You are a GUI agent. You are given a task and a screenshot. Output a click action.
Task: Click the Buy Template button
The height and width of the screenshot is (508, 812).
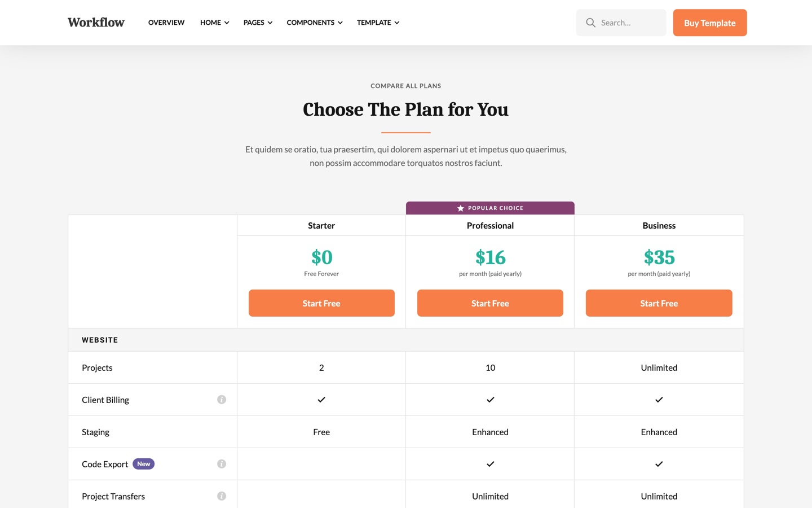click(x=709, y=23)
